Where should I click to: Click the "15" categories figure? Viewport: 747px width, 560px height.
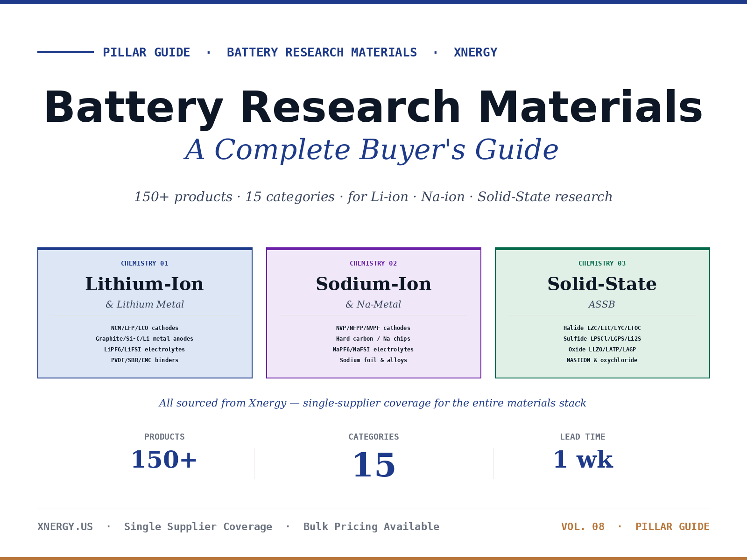[x=373, y=465]
